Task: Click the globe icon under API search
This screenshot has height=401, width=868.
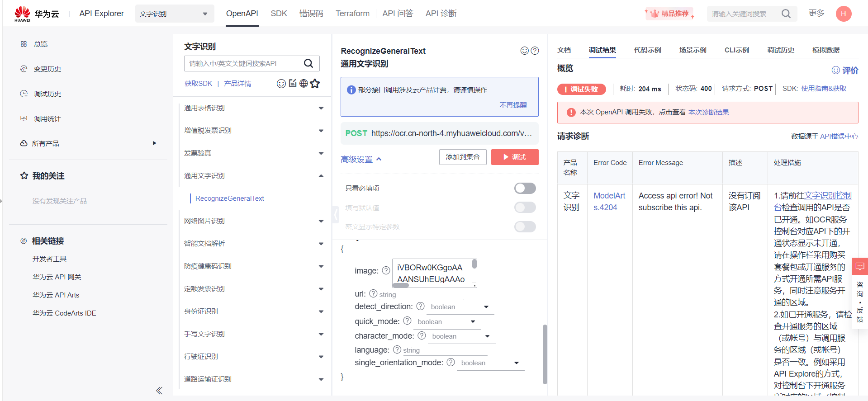Action: pos(304,83)
